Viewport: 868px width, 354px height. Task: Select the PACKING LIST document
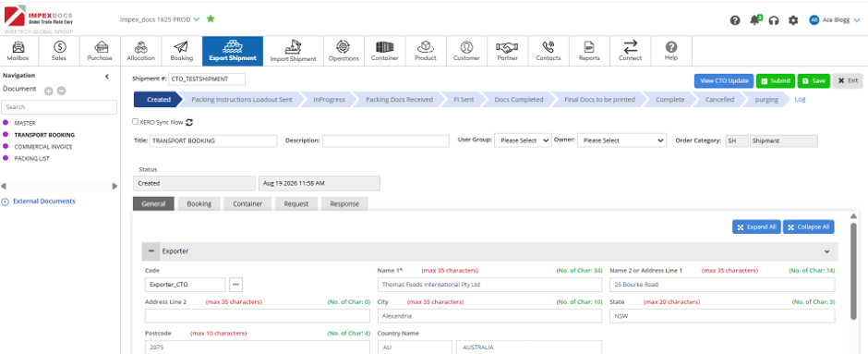pyautogui.click(x=31, y=158)
